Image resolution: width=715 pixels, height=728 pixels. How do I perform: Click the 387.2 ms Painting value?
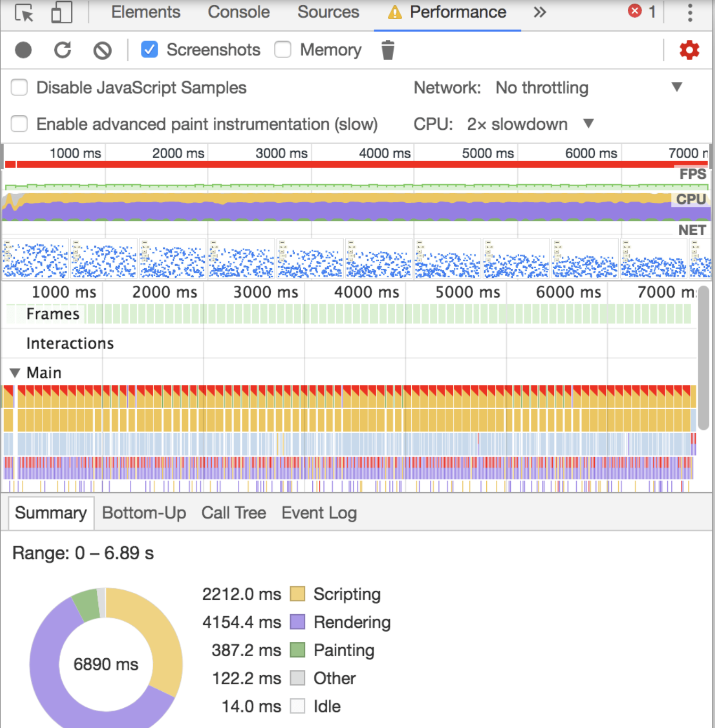tap(246, 650)
